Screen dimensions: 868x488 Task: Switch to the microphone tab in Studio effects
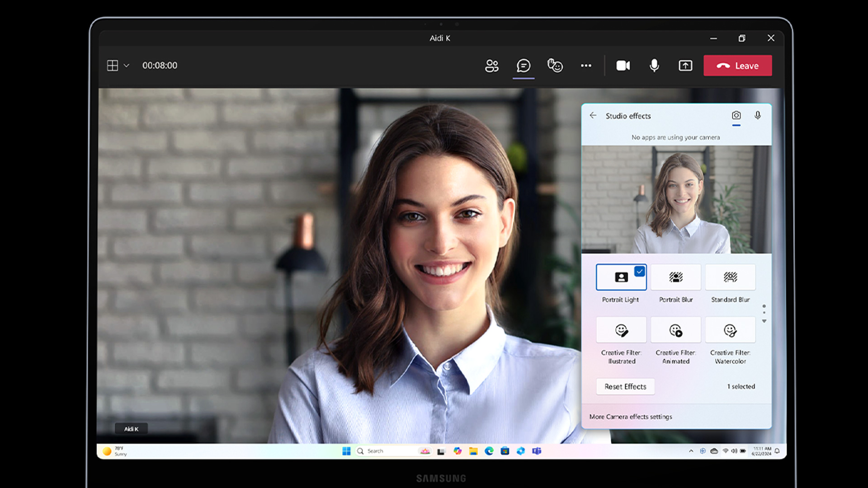[x=757, y=116]
